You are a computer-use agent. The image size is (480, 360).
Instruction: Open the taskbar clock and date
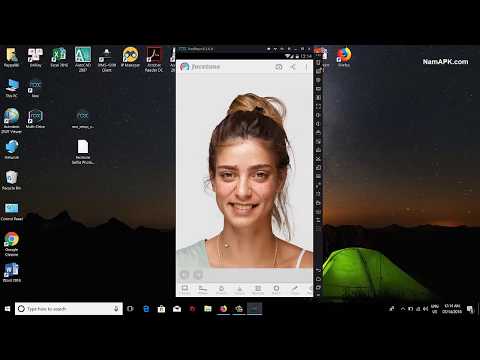point(452,309)
